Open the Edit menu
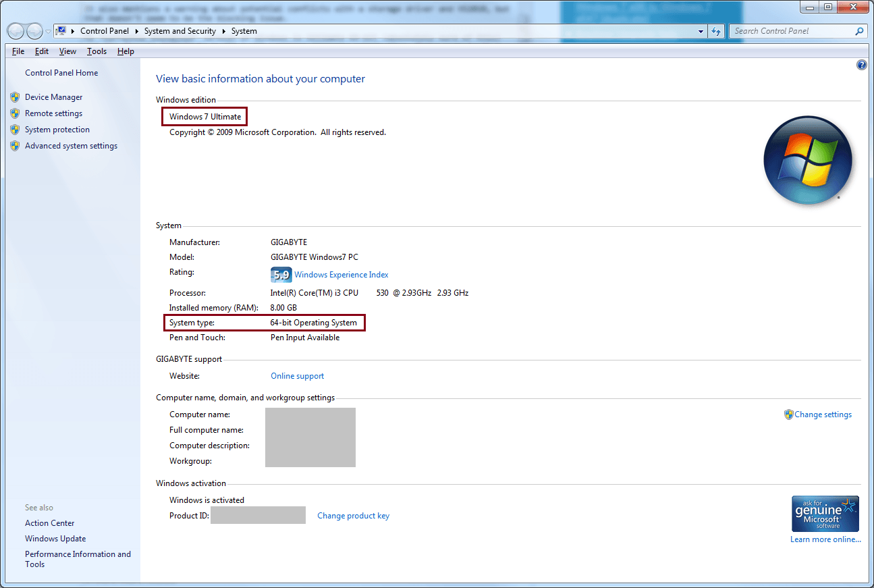 tap(42, 51)
